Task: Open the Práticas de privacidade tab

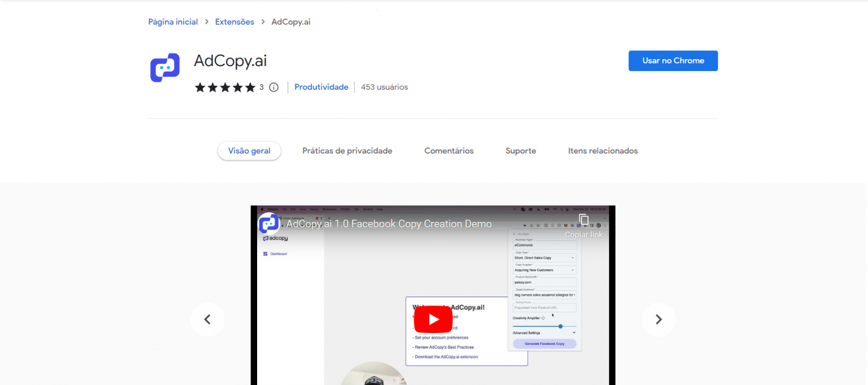Action: pyautogui.click(x=347, y=151)
